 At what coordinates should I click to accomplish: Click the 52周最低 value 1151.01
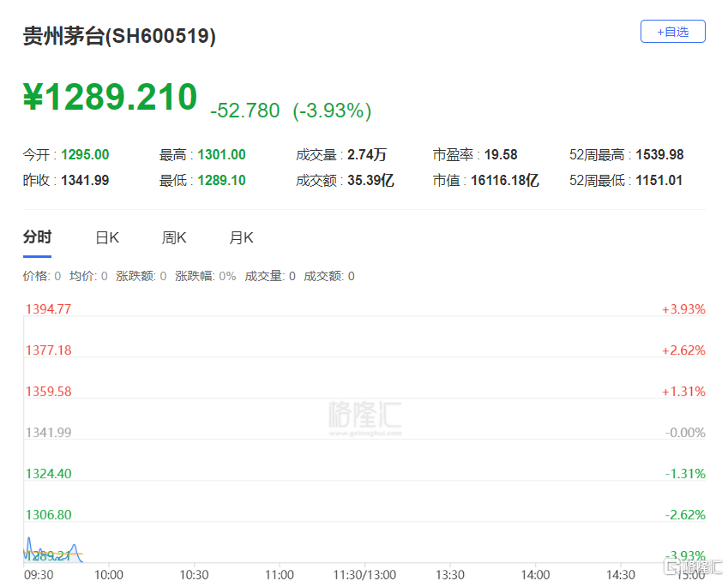[659, 180]
